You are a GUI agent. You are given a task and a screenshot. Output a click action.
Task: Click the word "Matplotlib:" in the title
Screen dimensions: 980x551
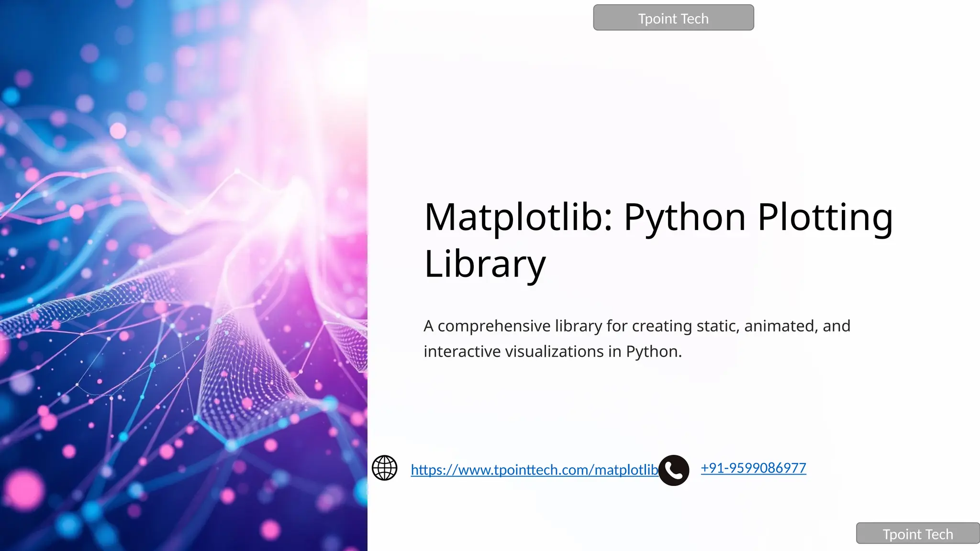(x=518, y=217)
